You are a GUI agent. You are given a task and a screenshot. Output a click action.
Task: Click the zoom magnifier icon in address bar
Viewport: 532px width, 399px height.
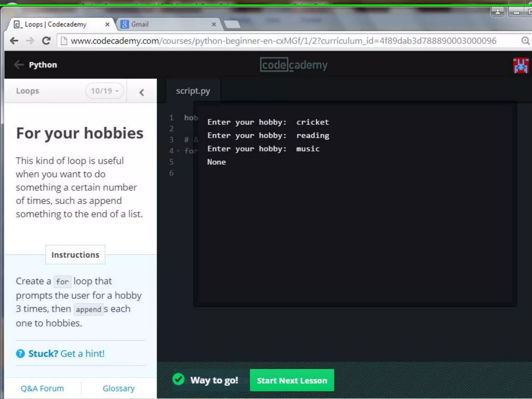coord(525,41)
